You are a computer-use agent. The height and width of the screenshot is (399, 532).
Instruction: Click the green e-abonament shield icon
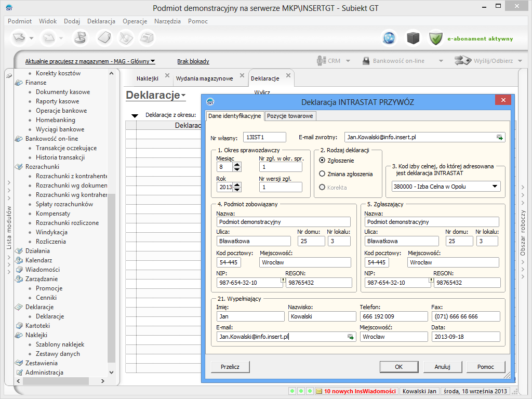coord(435,38)
